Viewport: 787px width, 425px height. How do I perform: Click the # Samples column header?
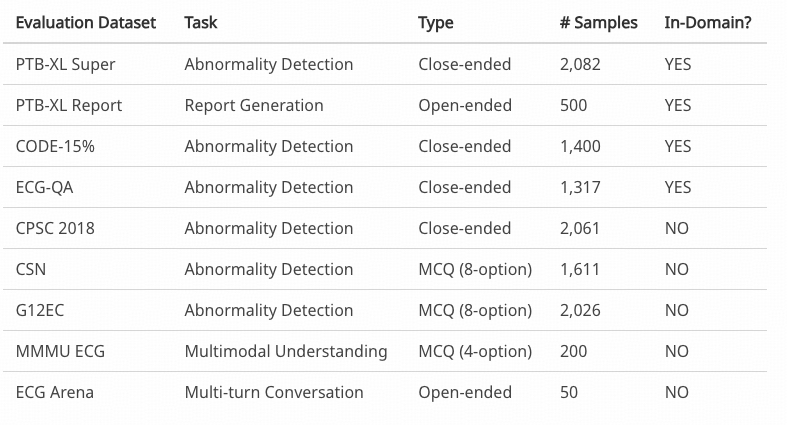point(598,23)
